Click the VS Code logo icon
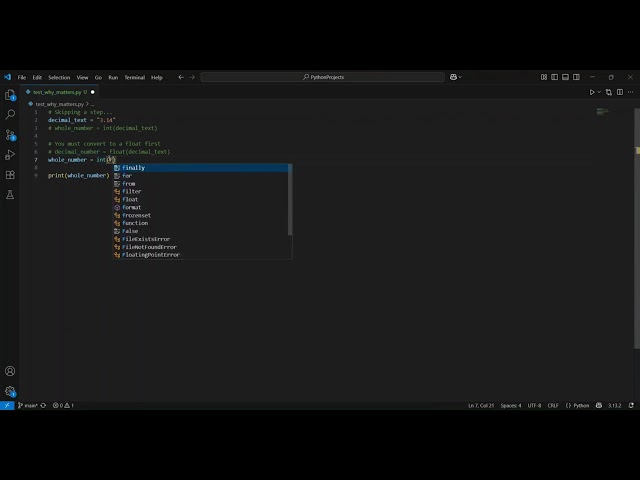 click(7, 77)
